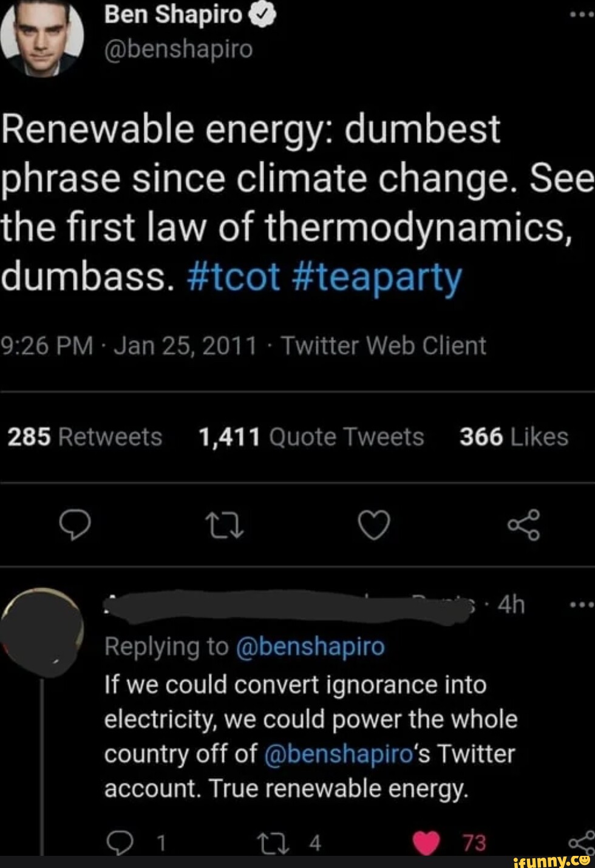The image size is (595, 868).
Task: Click the red heart on the reply
Action: 427,842
